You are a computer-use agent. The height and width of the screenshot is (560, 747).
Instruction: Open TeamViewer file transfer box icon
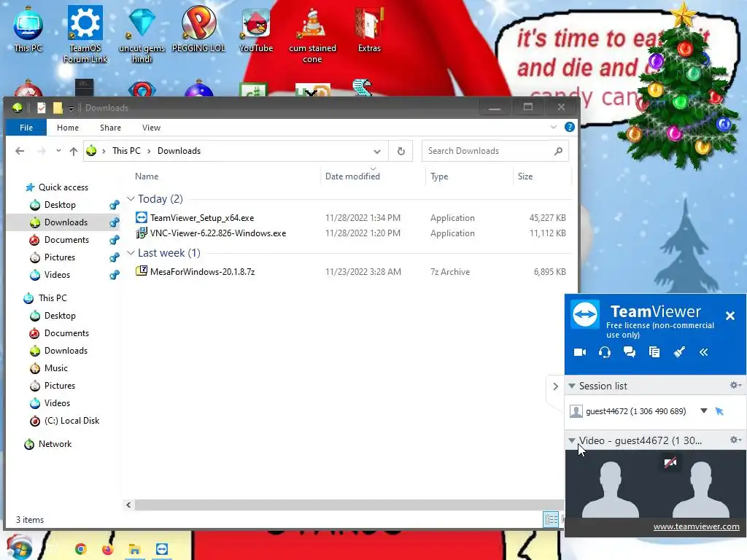click(654, 352)
